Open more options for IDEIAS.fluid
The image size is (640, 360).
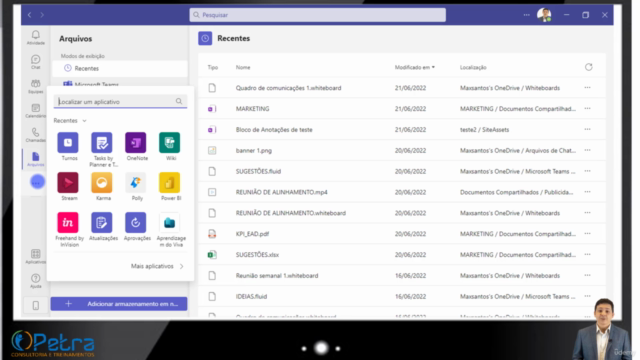click(587, 296)
